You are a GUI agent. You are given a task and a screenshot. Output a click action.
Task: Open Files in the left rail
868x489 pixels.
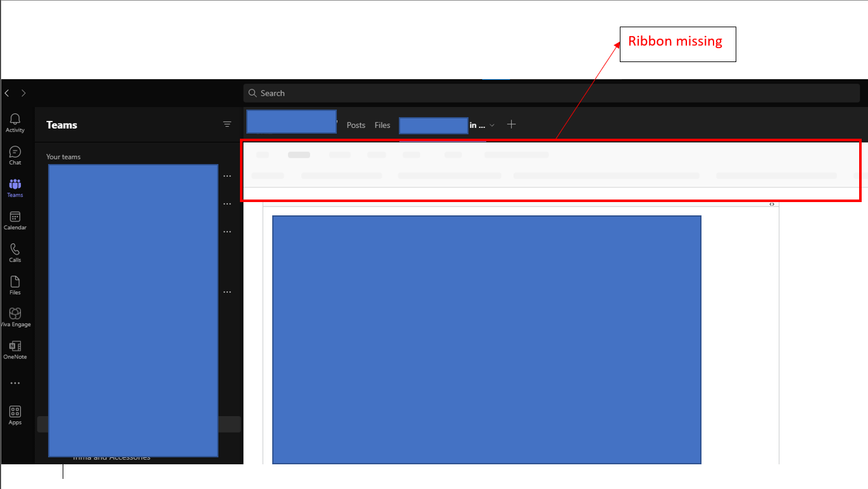click(x=15, y=285)
